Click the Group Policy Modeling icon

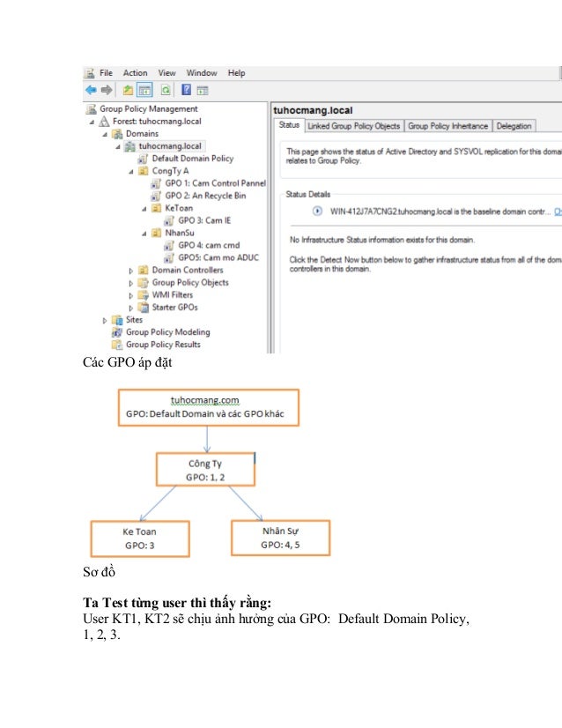(x=117, y=332)
